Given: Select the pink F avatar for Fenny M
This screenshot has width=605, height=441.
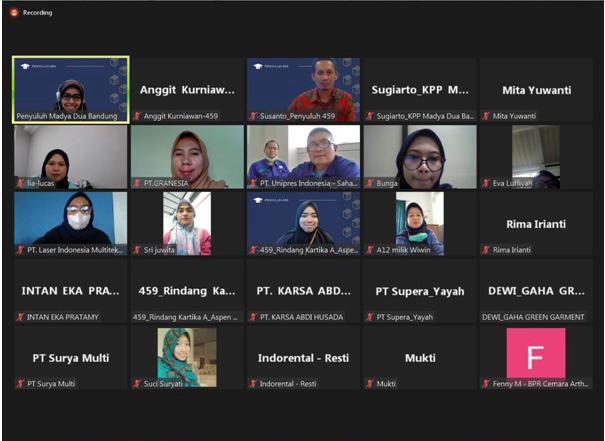Looking at the screenshot, I should [536, 353].
